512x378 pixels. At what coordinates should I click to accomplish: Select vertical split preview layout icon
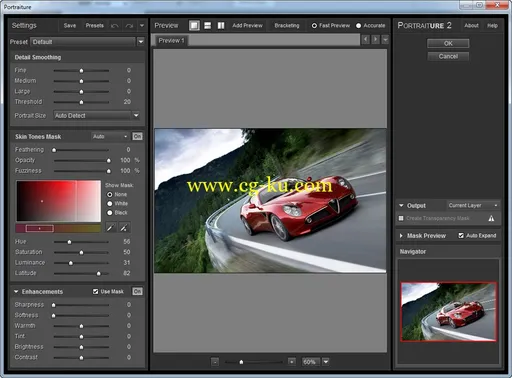(221, 25)
